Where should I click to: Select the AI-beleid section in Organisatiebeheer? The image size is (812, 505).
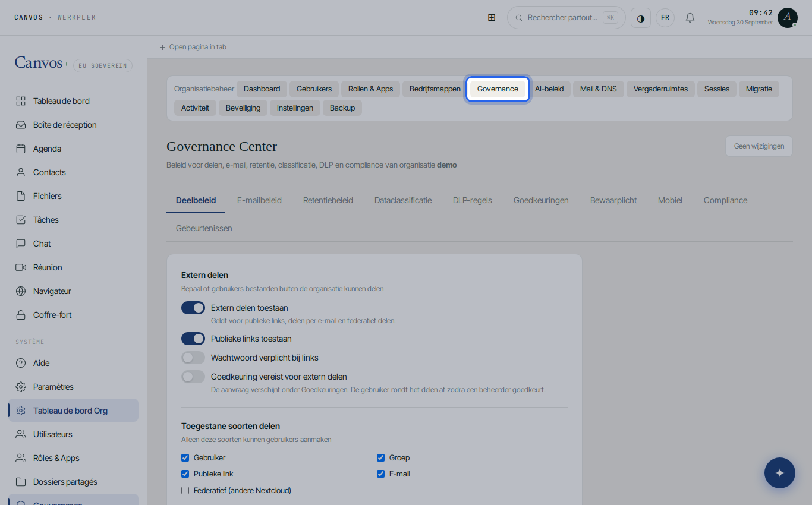549,89
